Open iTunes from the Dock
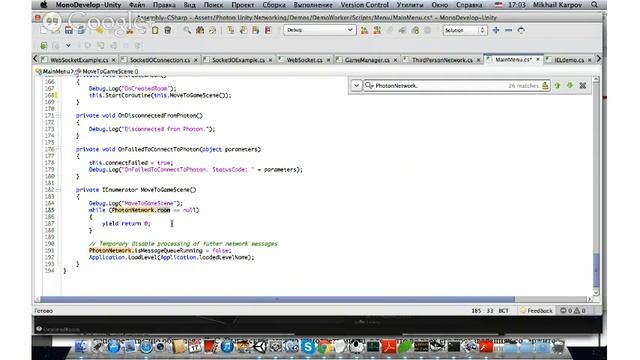The width and height of the screenshot is (640, 360). (227, 347)
